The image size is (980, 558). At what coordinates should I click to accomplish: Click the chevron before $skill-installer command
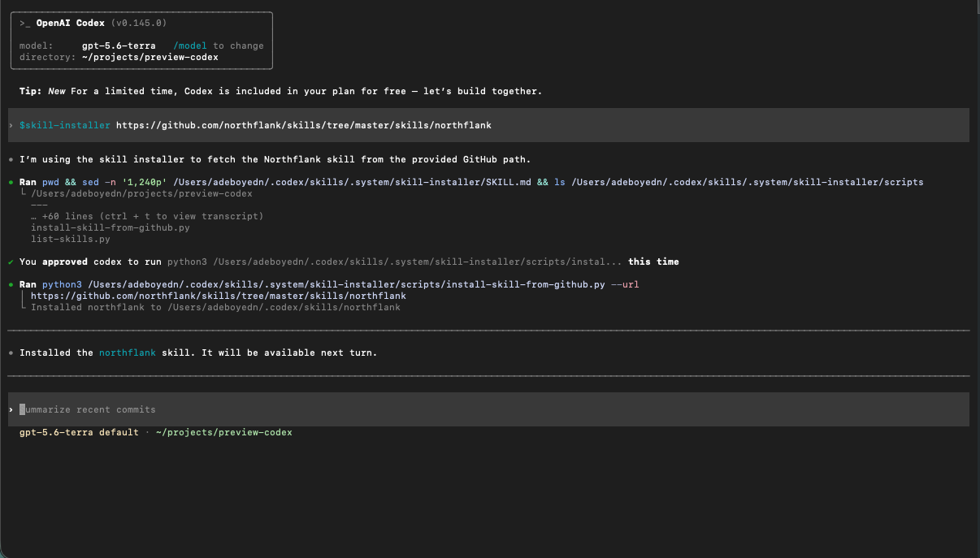coord(11,126)
